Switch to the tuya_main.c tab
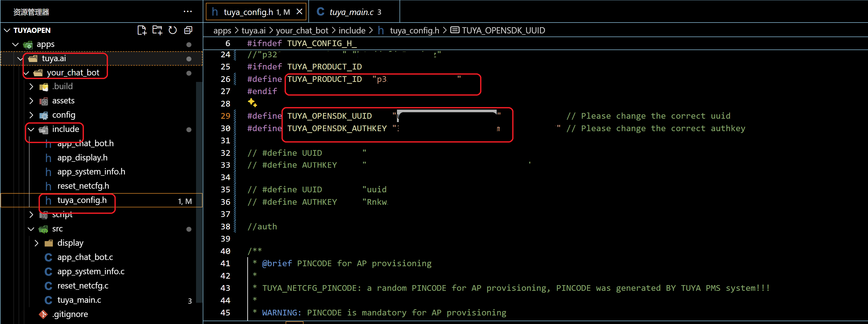 [351, 12]
